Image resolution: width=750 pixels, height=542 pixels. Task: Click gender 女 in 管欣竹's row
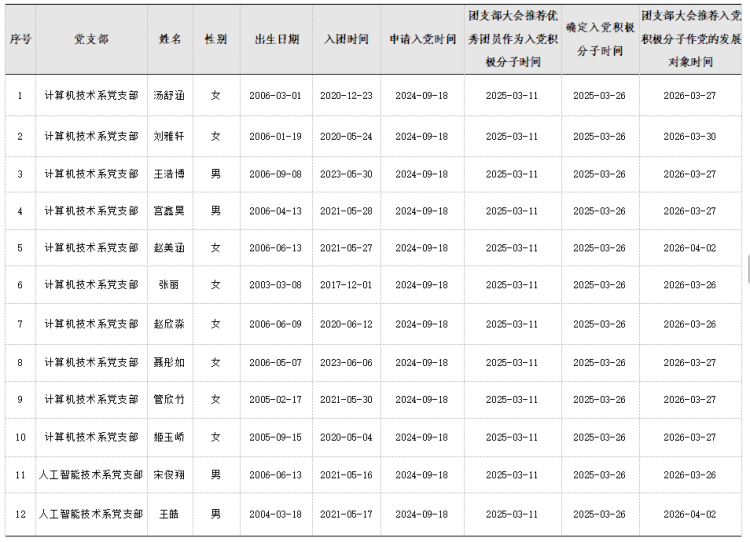(216, 399)
